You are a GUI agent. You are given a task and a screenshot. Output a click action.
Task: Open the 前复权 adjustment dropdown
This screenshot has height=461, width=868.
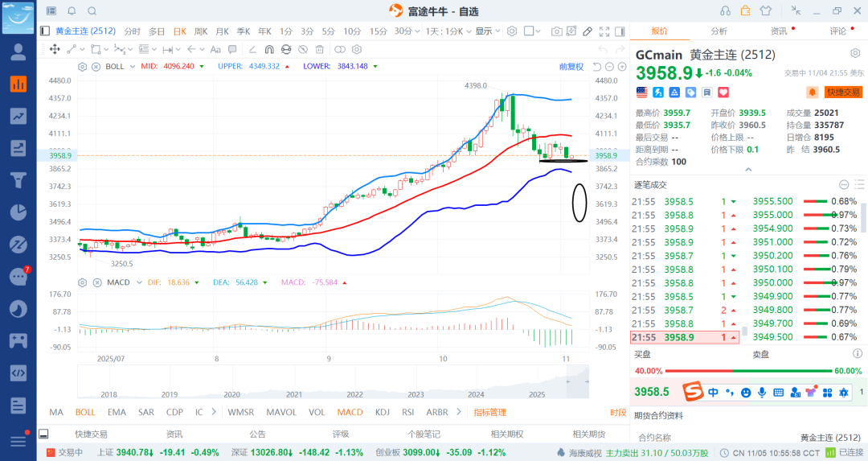click(x=571, y=67)
